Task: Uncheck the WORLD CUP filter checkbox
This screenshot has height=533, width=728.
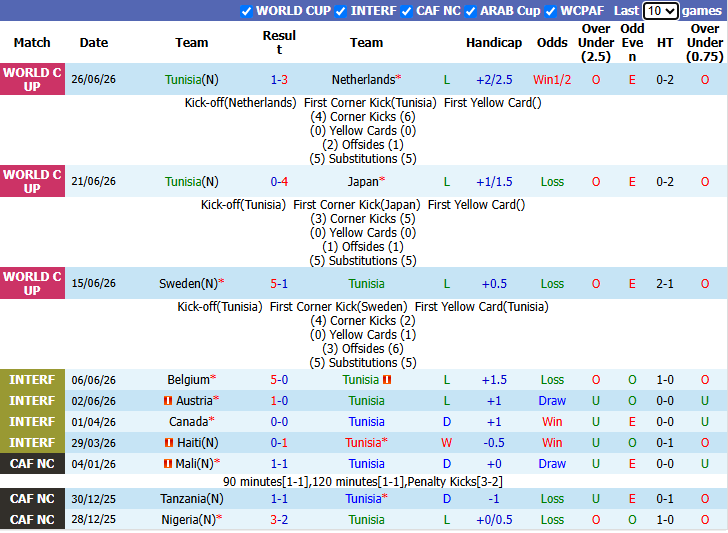Action: pos(247,11)
